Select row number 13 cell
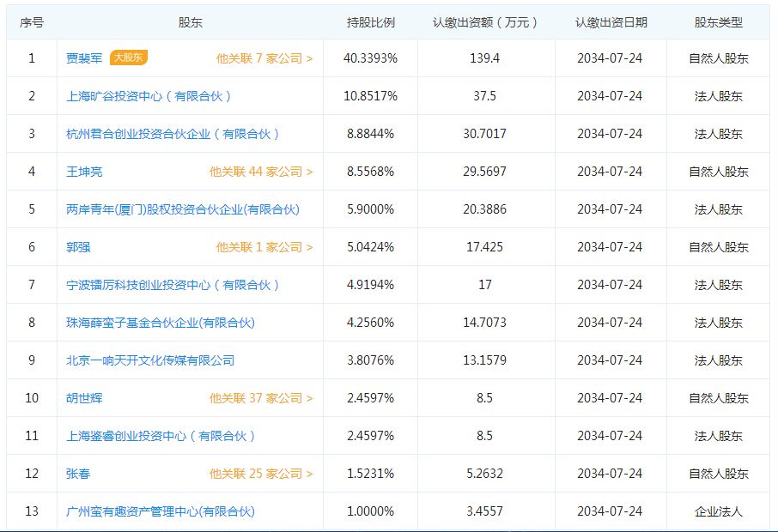This screenshot has width=778, height=532. 32,511
